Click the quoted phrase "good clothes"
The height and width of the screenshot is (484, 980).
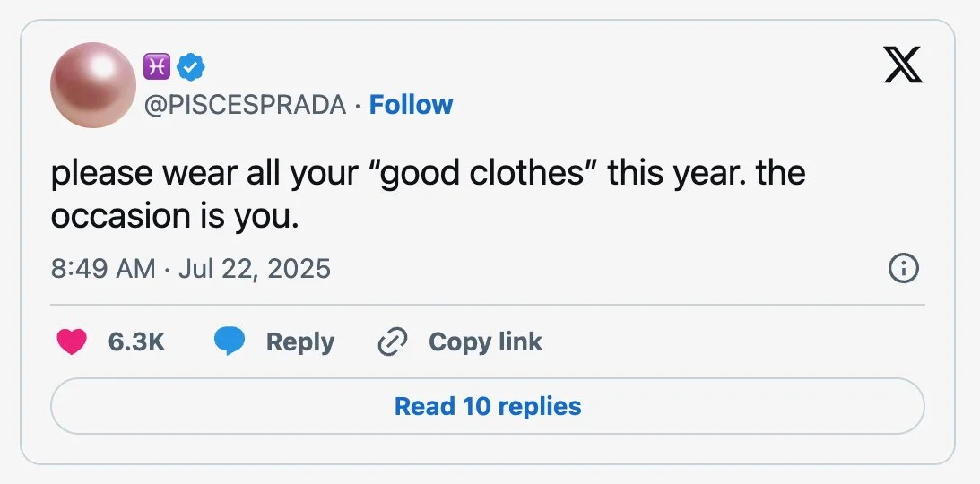tap(483, 174)
